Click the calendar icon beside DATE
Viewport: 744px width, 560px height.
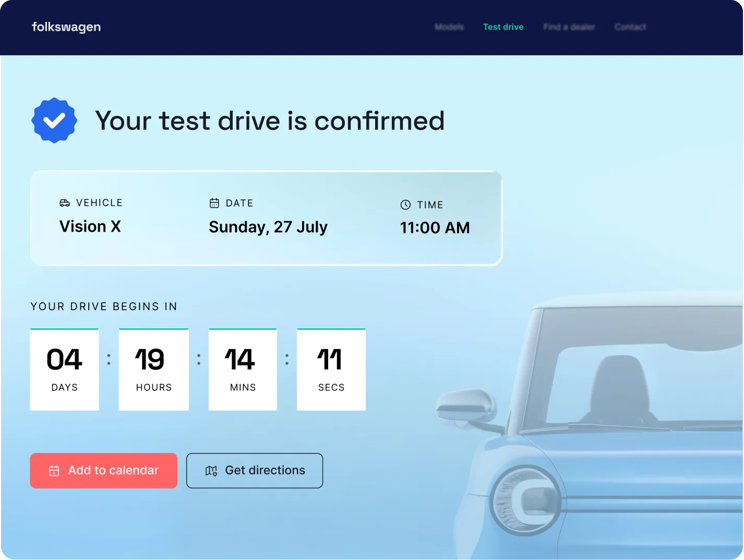coord(214,203)
